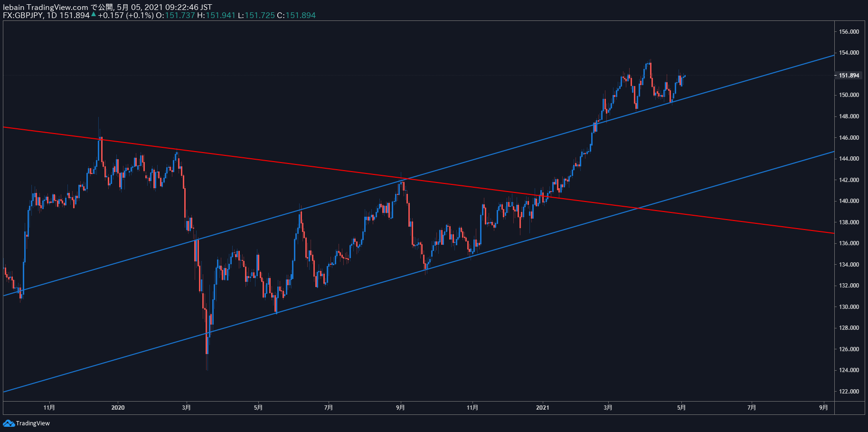Click the 132.000 price axis label
The width and height of the screenshot is (868, 432).
coord(849,286)
